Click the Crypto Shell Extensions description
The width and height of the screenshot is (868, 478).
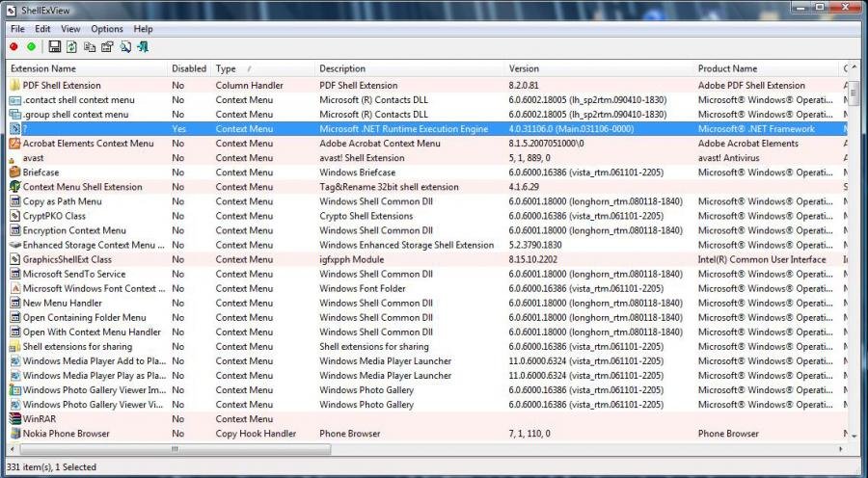click(366, 216)
